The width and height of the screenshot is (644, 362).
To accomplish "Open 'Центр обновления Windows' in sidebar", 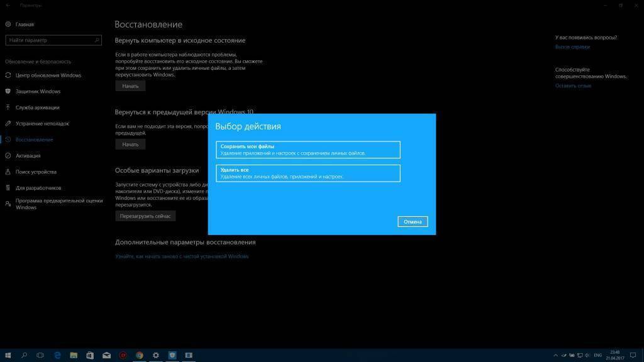I will click(x=48, y=75).
